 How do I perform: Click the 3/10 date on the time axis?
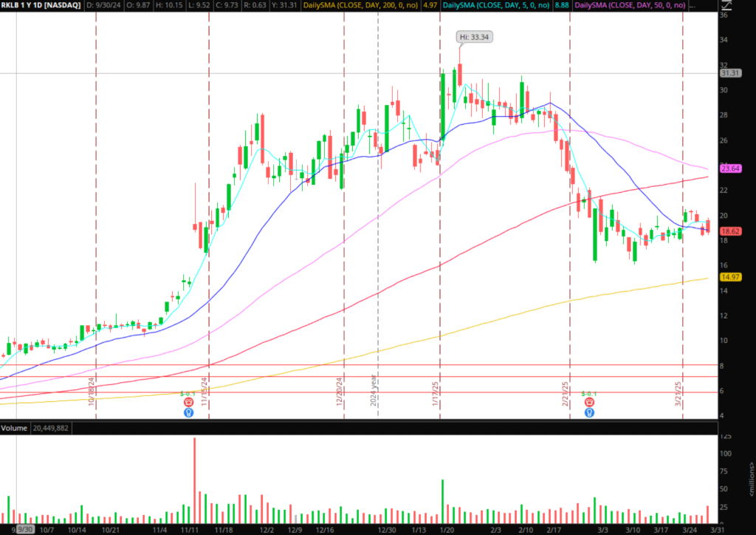(x=633, y=530)
